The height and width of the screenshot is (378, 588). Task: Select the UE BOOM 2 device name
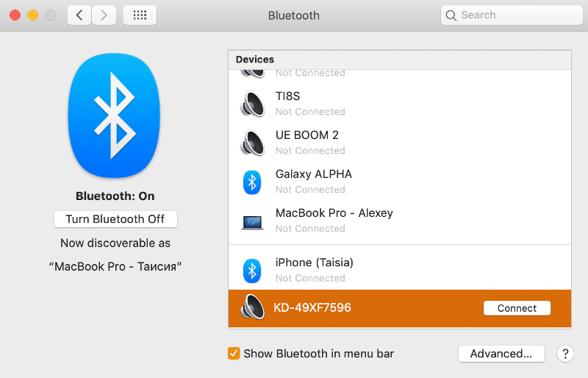tap(306, 135)
